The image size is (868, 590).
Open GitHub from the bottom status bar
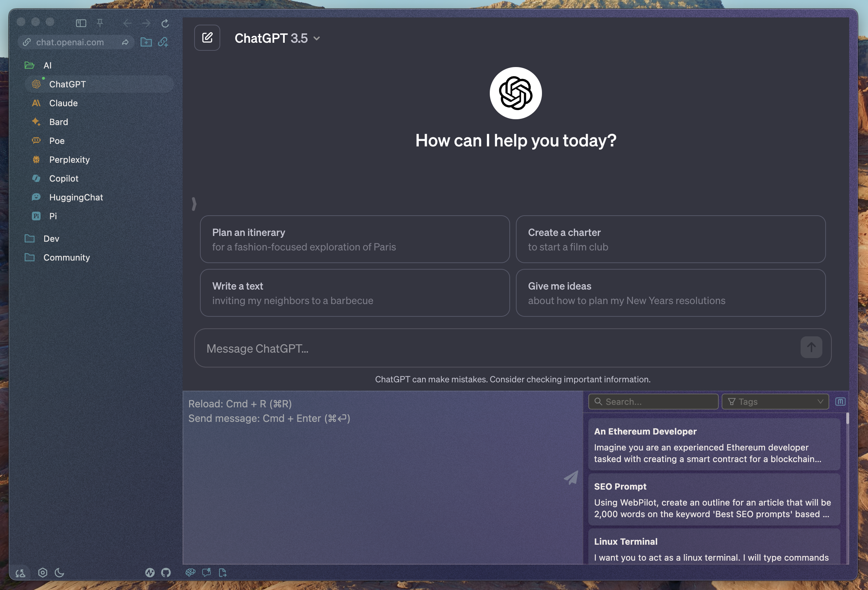coord(166,572)
